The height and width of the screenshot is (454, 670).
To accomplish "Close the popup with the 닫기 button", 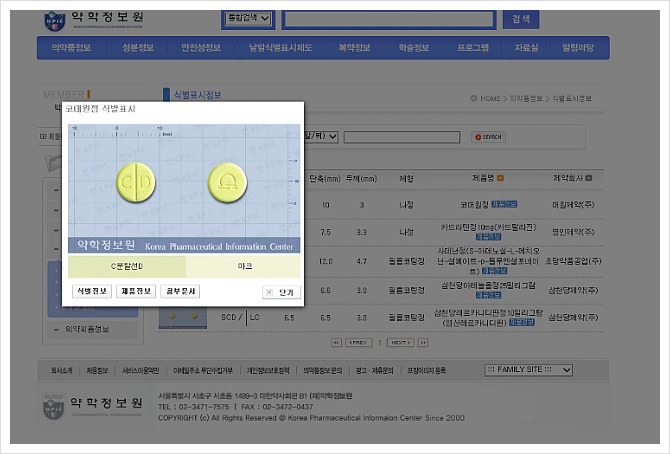I will click(x=281, y=292).
